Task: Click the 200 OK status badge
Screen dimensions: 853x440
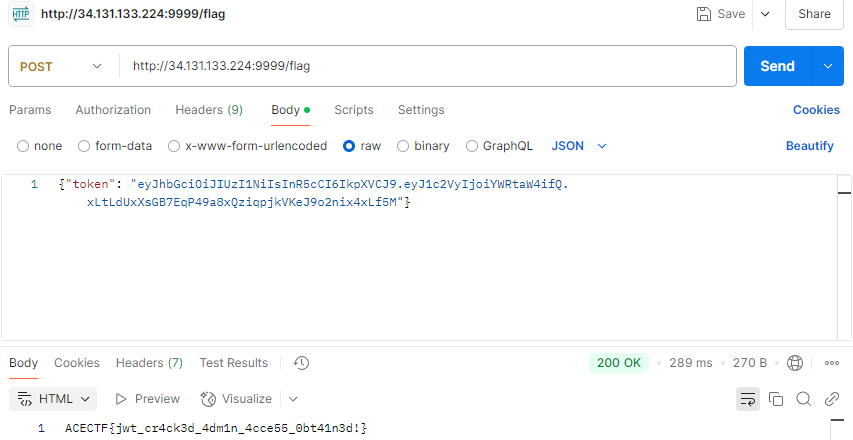Action: pyautogui.click(x=619, y=363)
